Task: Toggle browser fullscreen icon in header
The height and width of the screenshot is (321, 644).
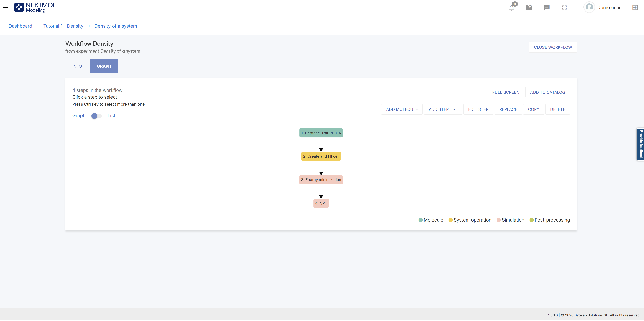Action: point(564,8)
